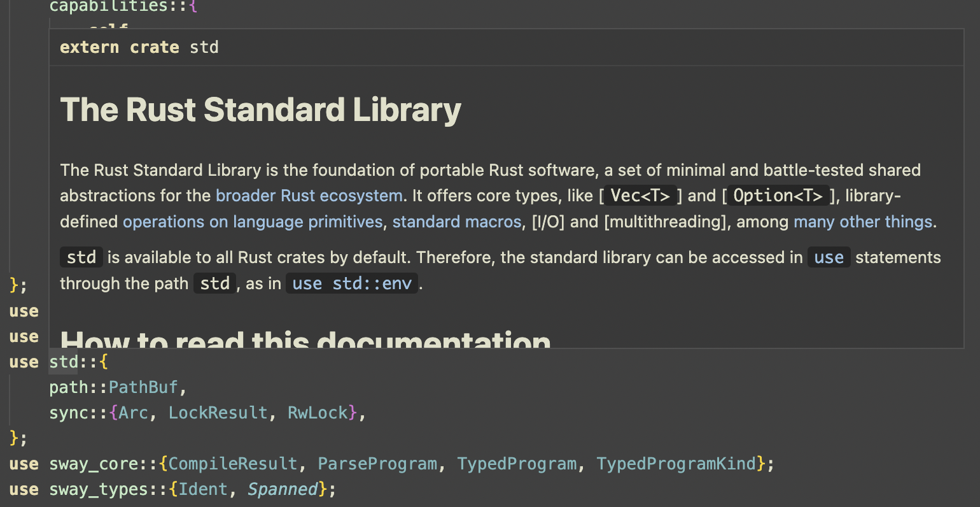The width and height of the screenshot is (980, 507).
Task: Click LockResult in the sync import
Action: (x=218, y=413)
